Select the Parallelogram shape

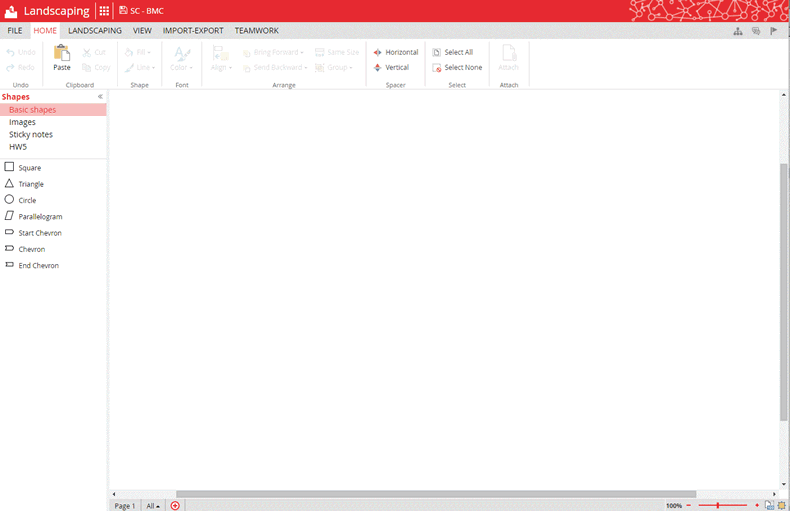[39, 216]
